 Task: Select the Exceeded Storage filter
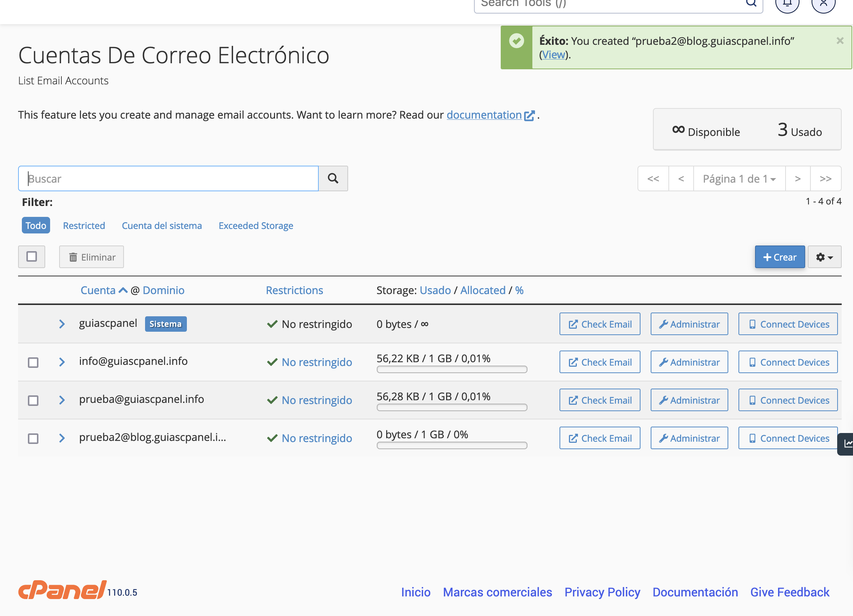tap(256, 226)
